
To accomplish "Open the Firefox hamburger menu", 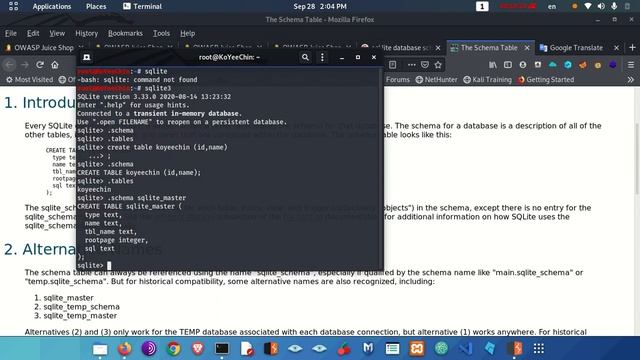I will pos(631,65).
